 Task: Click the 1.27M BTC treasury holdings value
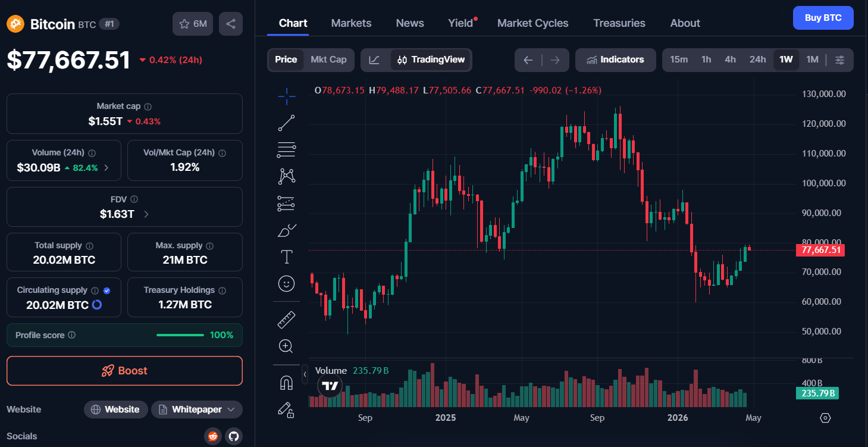(185, 305)
